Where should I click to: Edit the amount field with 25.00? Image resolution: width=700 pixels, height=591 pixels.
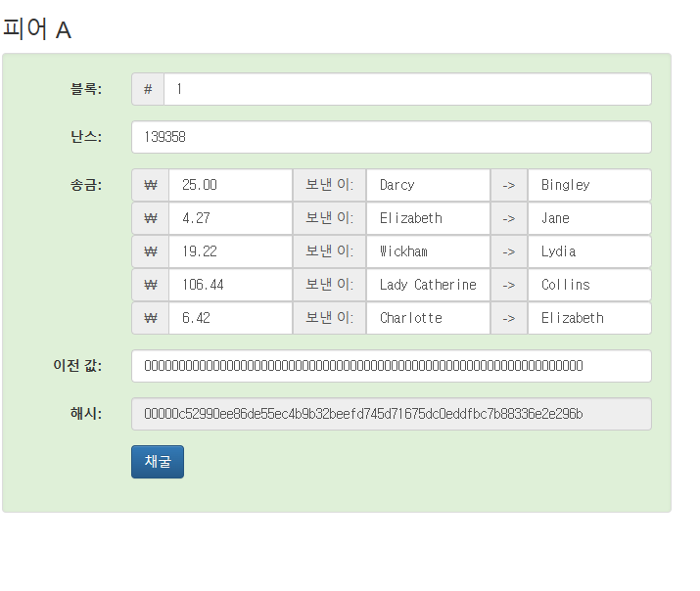[230, 185]
